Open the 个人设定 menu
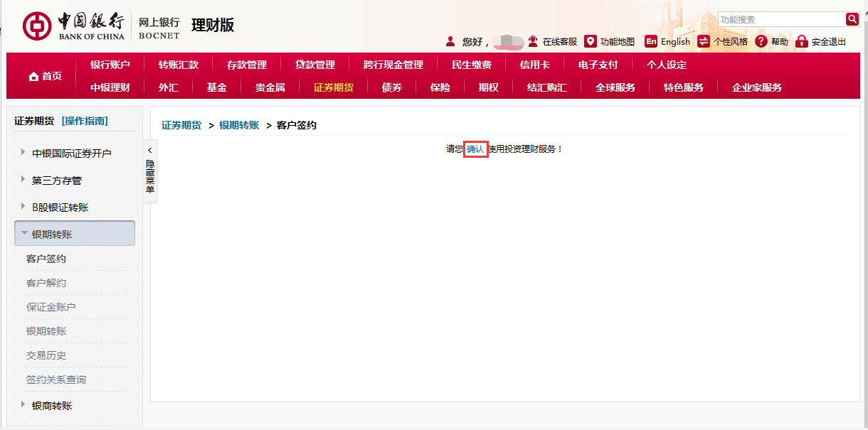Viewport: 868px width, 430px height. coord(667,65)
